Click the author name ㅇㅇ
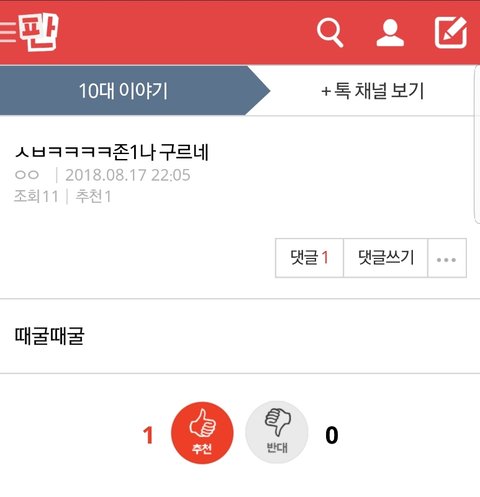 pos(27,175)
